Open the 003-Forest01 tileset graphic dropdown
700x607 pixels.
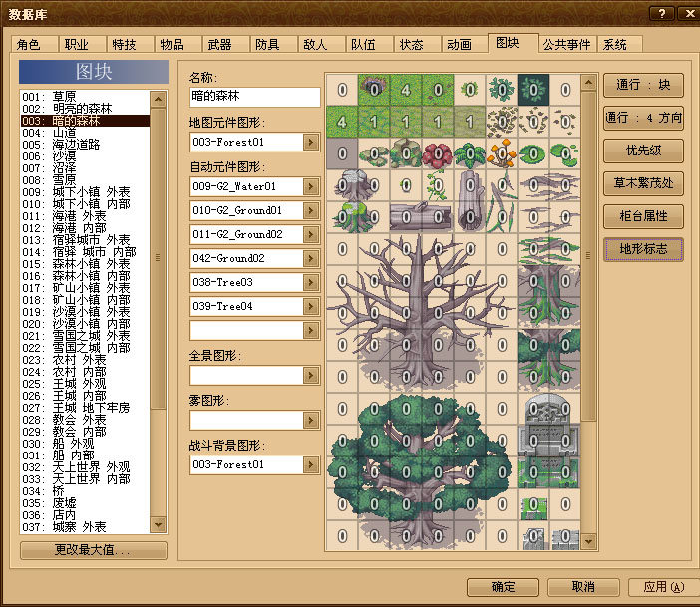point(311,143)
